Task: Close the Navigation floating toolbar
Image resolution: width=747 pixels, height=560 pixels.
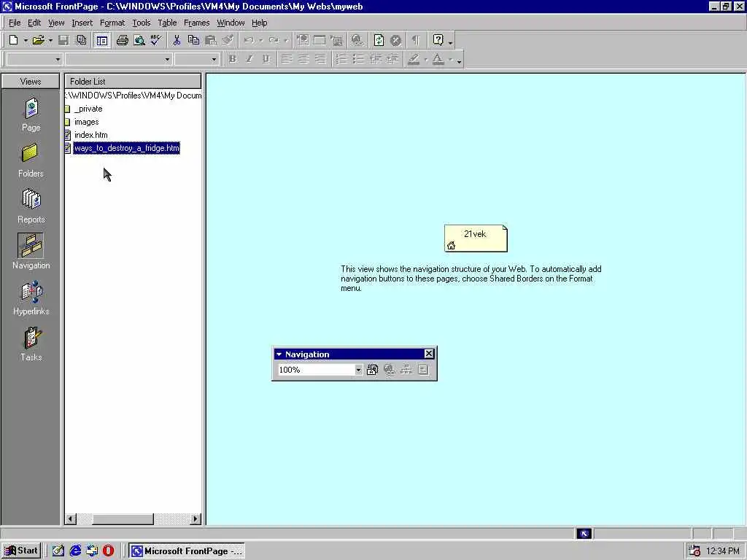Action: (x=429, y=354)
